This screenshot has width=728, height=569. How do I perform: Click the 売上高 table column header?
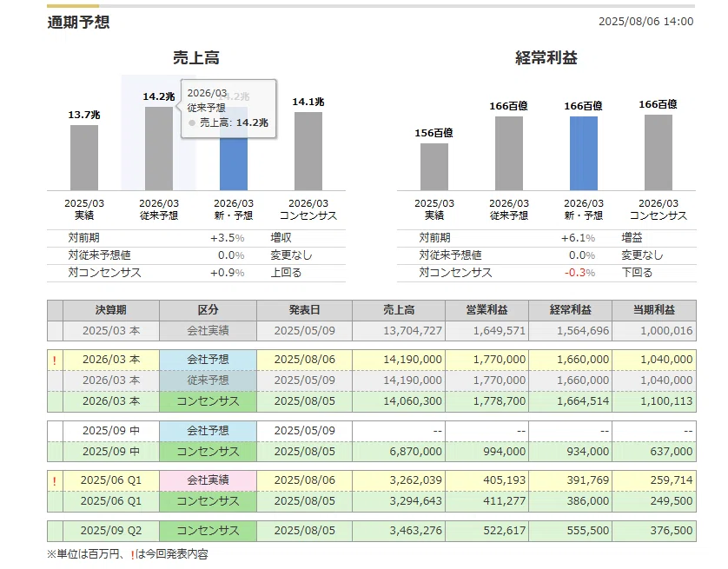[x=399, y=310]
